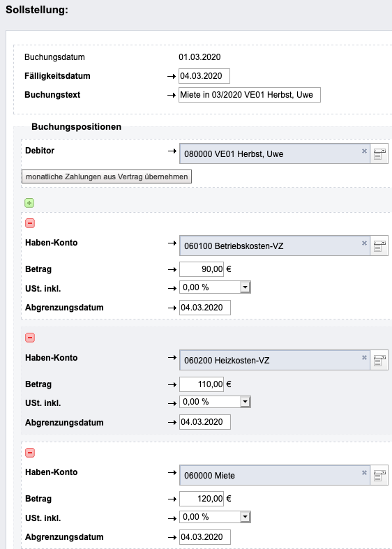
Task: Clear the Heizkosten-VZ account with x
Action: pos(364,357)
